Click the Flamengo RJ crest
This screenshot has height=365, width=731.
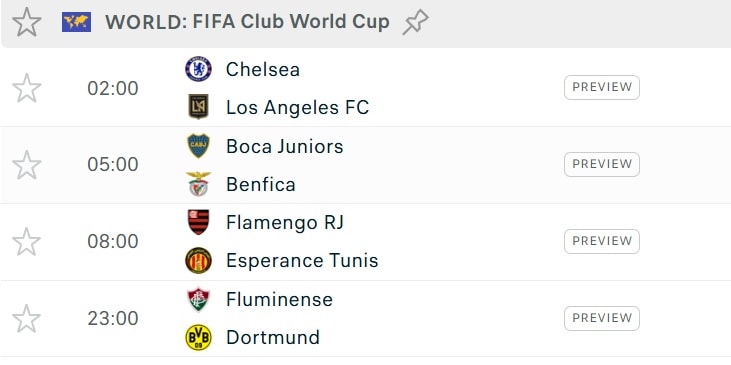click(198, 222)
